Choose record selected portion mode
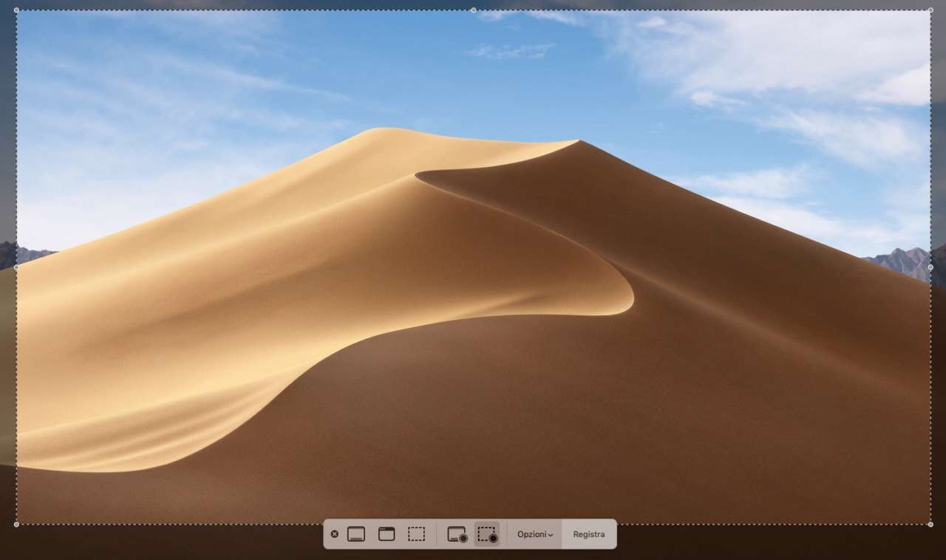 [x=487, y=534]
